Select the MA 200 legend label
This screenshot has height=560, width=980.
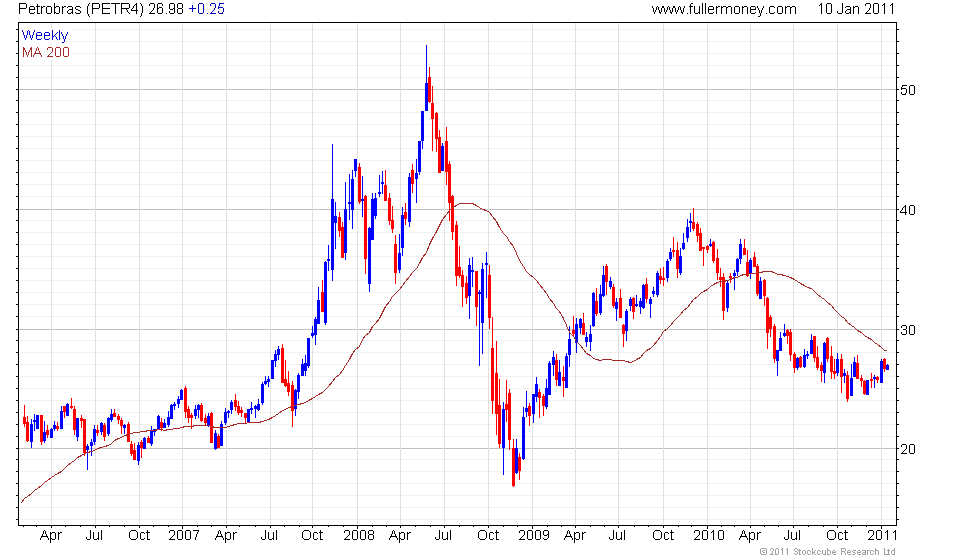click(x=46, y=52)
